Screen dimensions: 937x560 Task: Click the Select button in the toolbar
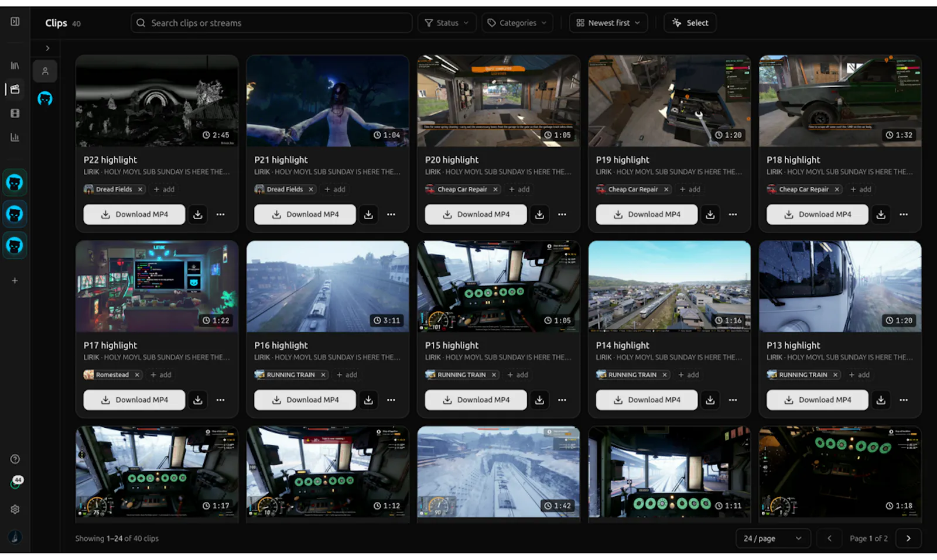(x=690, y=23)
